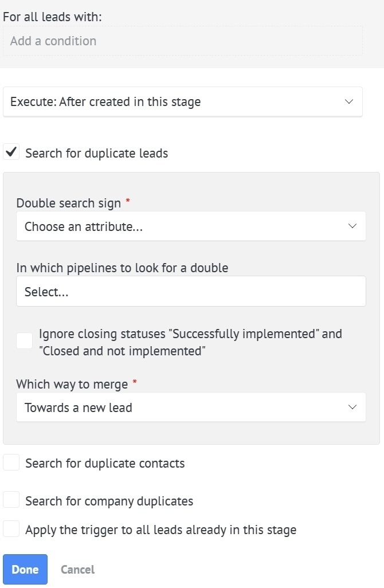The image size is (384, 588).
Task: Enable the ignore closing statuses checkbox
Action: (x=24, y=341)
